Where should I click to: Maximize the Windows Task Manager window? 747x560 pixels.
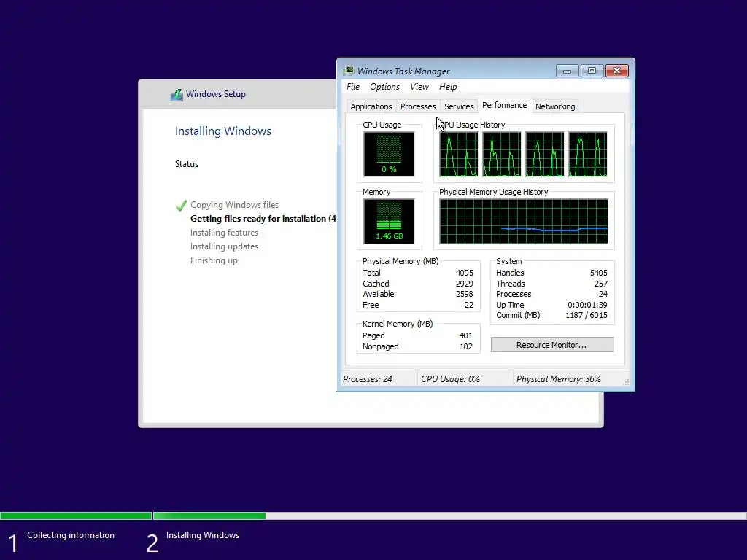tap(592, 71)
